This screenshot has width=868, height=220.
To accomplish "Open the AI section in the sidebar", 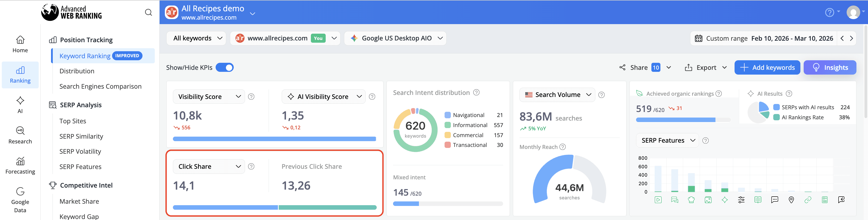I will 20,105.
